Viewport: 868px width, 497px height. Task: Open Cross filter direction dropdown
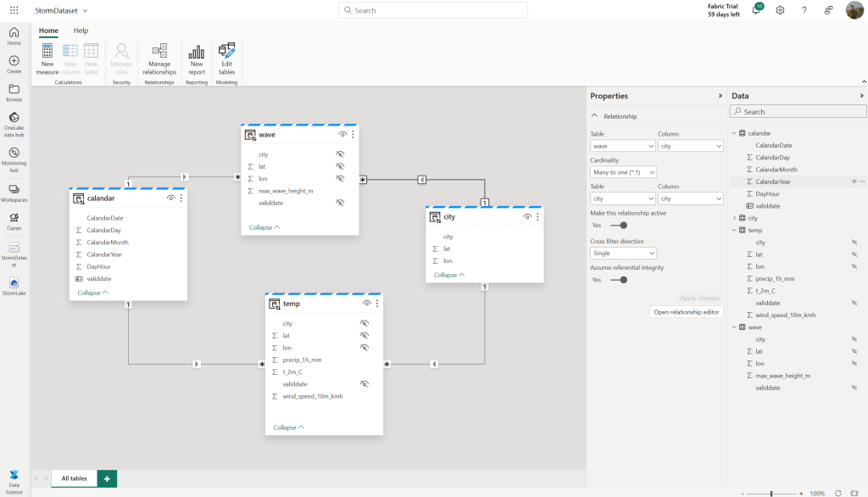tap(623, 254)
